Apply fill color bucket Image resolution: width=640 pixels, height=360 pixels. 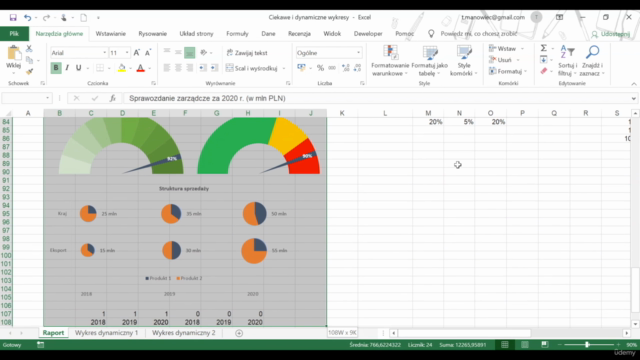point(122,68)
